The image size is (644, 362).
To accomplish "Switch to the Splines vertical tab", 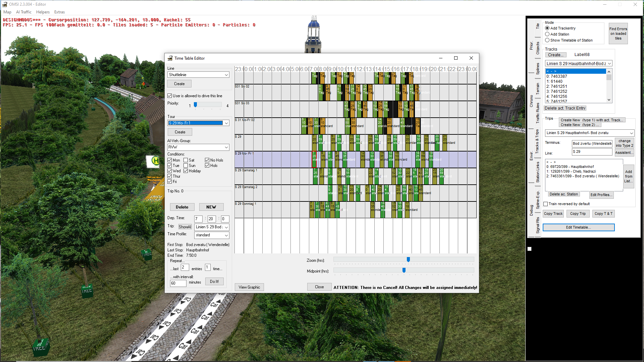I will pos(538,68).
